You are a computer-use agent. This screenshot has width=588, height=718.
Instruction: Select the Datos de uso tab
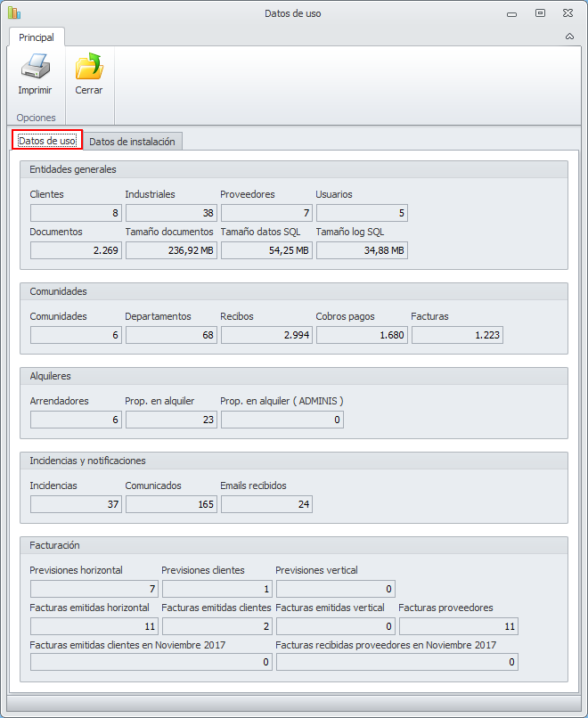(47, 141)
